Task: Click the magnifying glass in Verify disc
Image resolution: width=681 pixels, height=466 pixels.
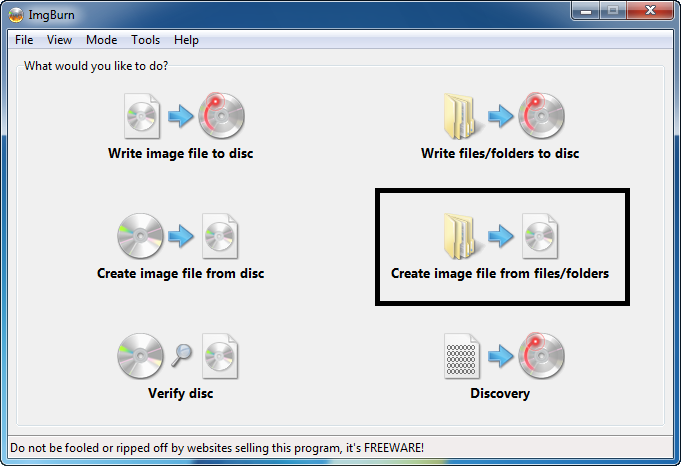Action: pos(182,355)
